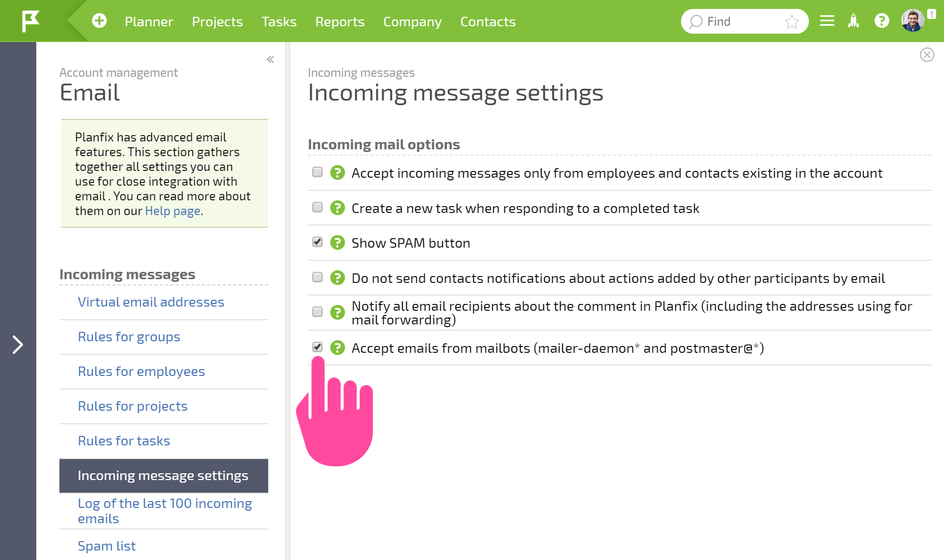Open the Reports menu
The image size is (944, 560).
pyautogui.click(x=340, y=22)
